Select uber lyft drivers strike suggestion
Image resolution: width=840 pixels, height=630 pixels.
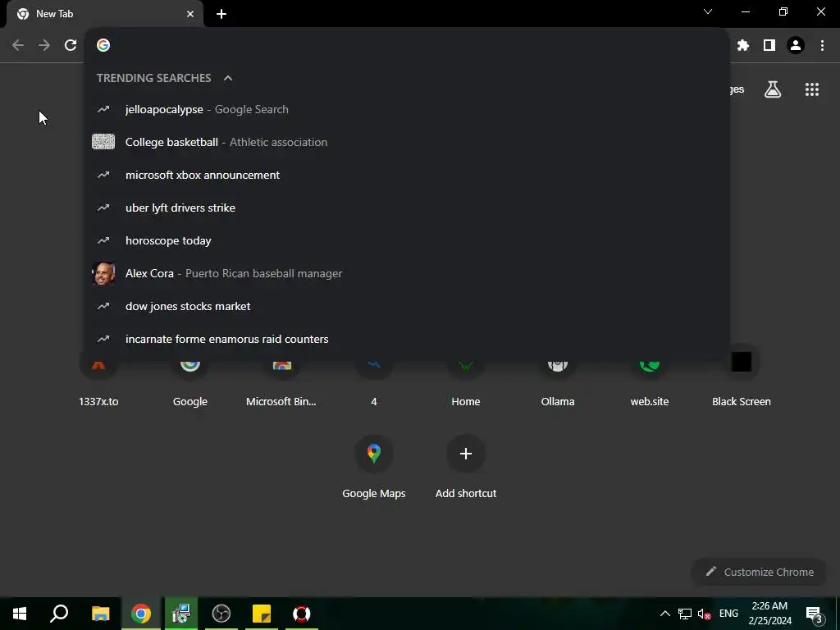point(407,208)
